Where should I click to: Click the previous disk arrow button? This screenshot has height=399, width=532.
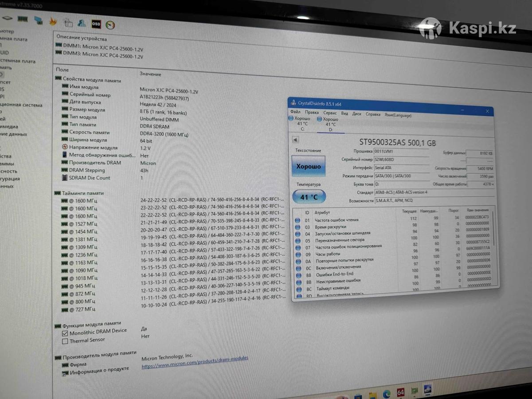(295, 140)
